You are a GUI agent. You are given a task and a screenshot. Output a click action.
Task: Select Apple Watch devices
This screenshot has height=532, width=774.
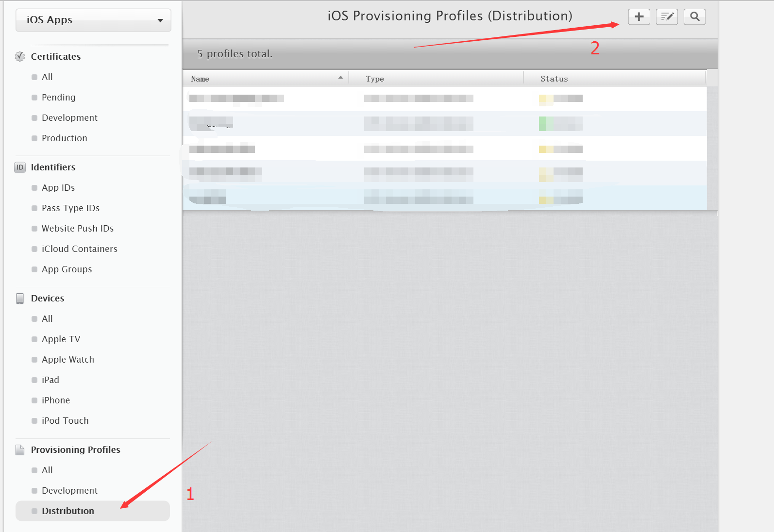pos(68,360)
